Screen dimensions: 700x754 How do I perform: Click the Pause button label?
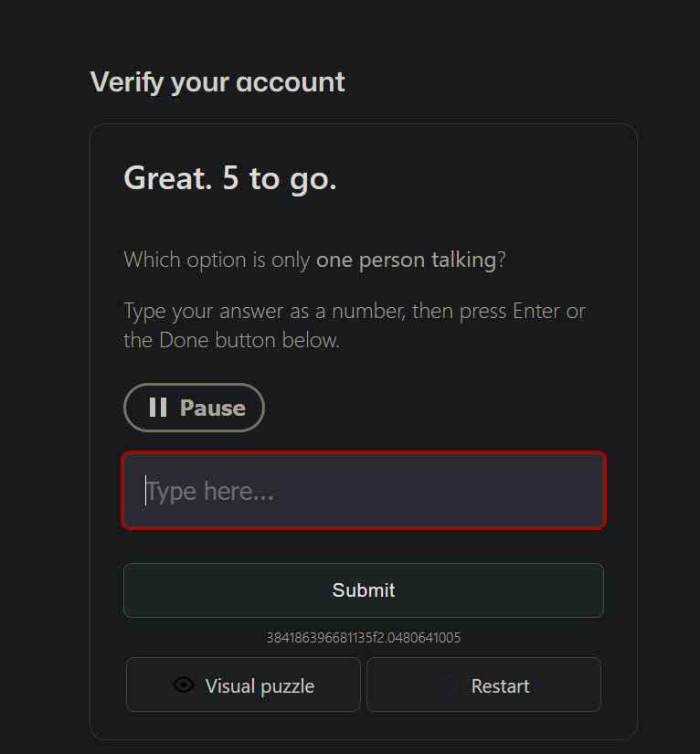(x=213, y=408)
